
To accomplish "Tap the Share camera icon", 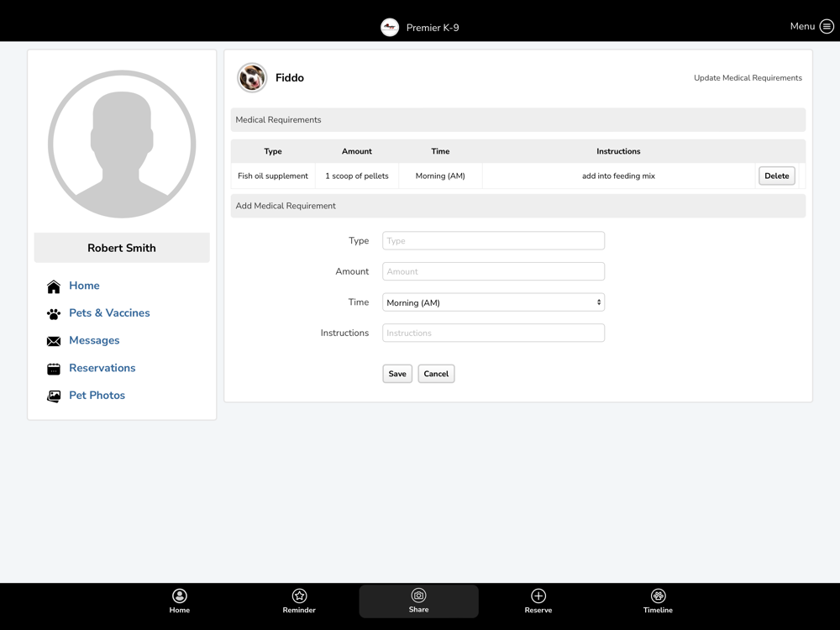I will (x=418, y=596).
